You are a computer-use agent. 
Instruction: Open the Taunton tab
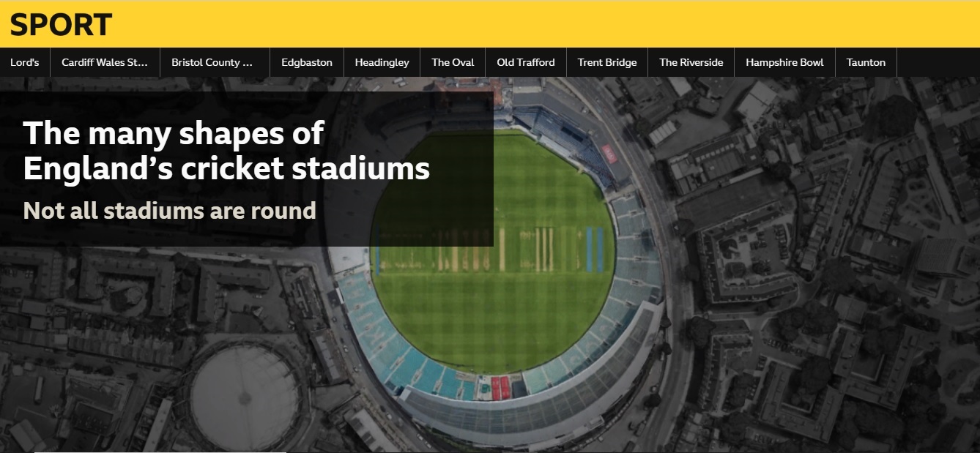866,62
